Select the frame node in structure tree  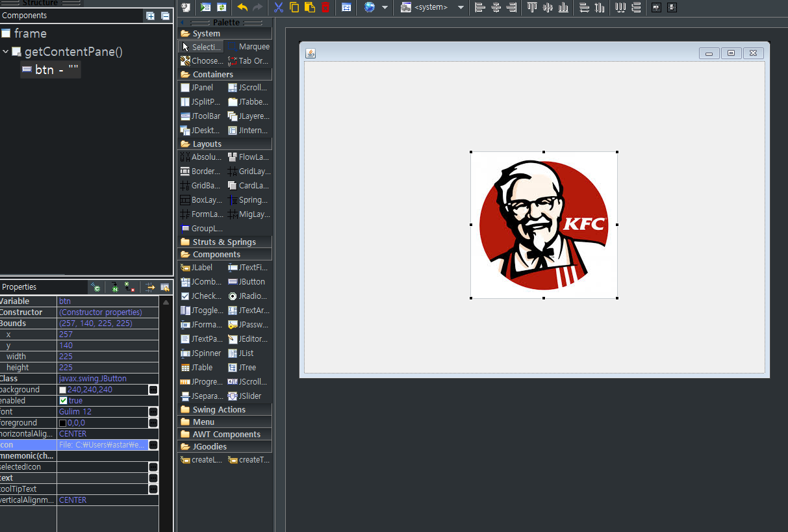tap(24, 33)
